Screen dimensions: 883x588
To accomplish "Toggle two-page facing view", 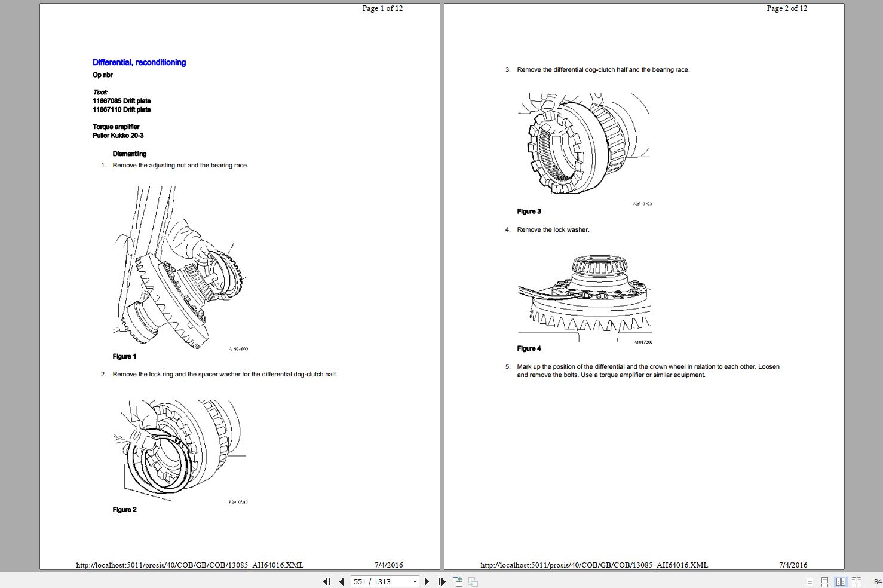I will click(x=841, y=581).
